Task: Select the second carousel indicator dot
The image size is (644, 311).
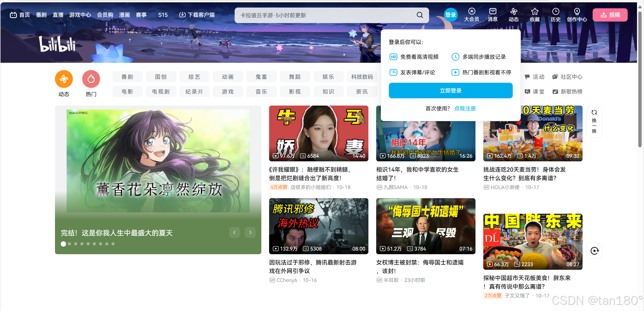Action: [x=69, y=244]
